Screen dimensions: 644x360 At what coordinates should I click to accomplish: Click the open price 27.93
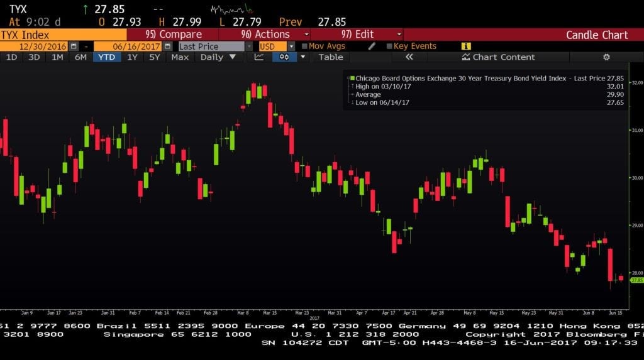pyautogui.click(x=126, y=22)
